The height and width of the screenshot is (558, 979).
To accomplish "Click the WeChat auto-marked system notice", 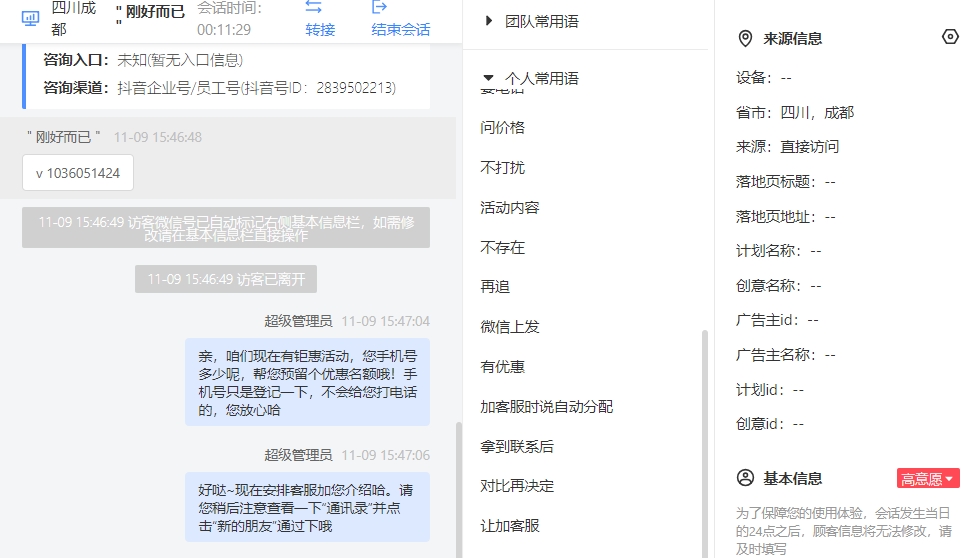I will (226, 228).
